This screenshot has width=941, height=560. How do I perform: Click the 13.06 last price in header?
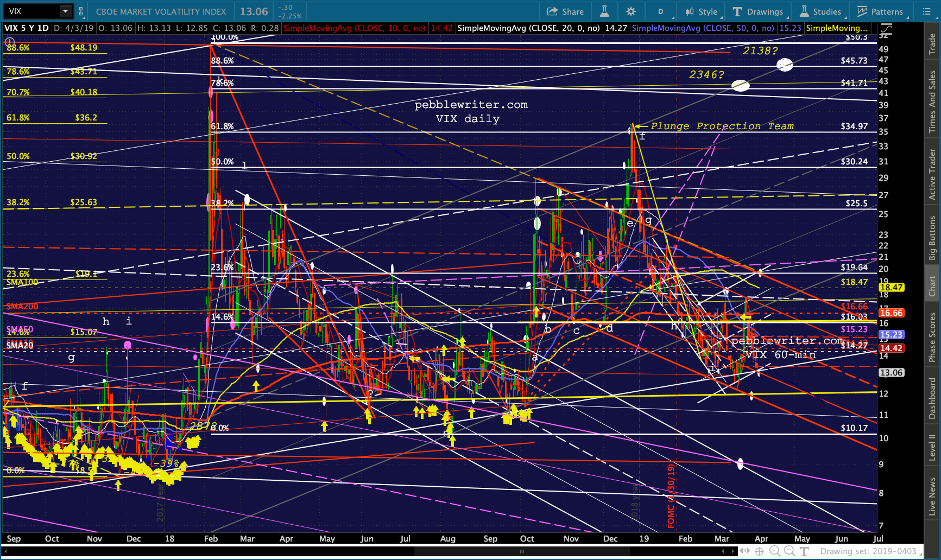(x=254, y=11)
